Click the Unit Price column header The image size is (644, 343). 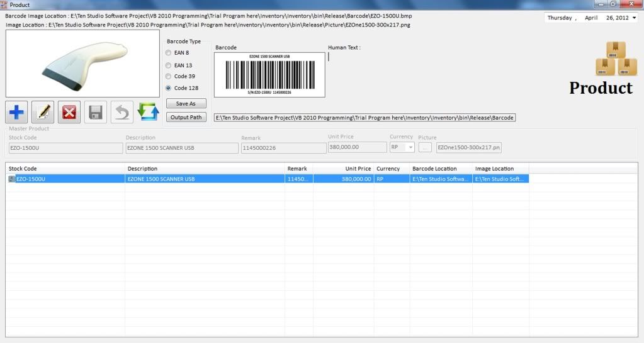pos(343,169)
